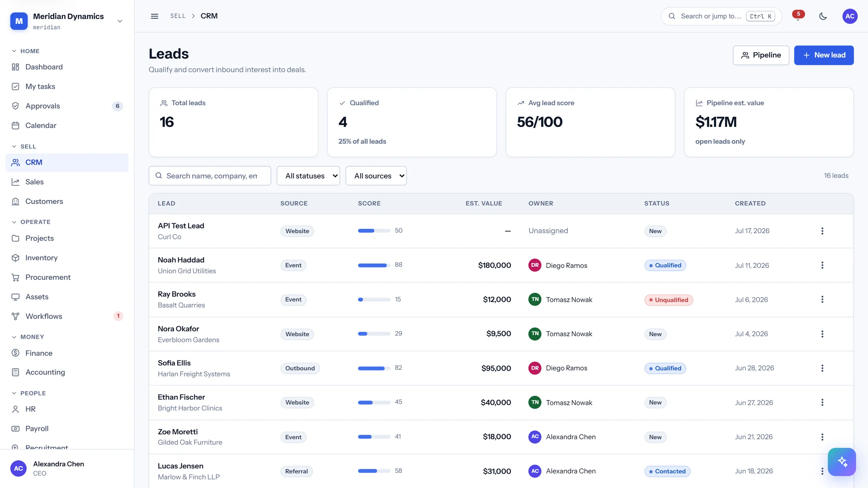Open row actions for Noah Haddad
868x488 pixels.
[x=822, y=265]
